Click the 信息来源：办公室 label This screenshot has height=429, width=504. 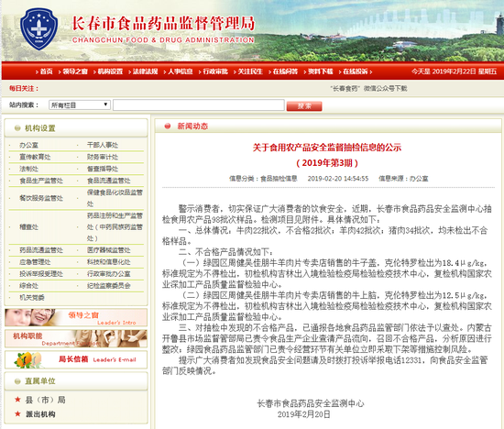pyautogui.click(x=403, y=179)
